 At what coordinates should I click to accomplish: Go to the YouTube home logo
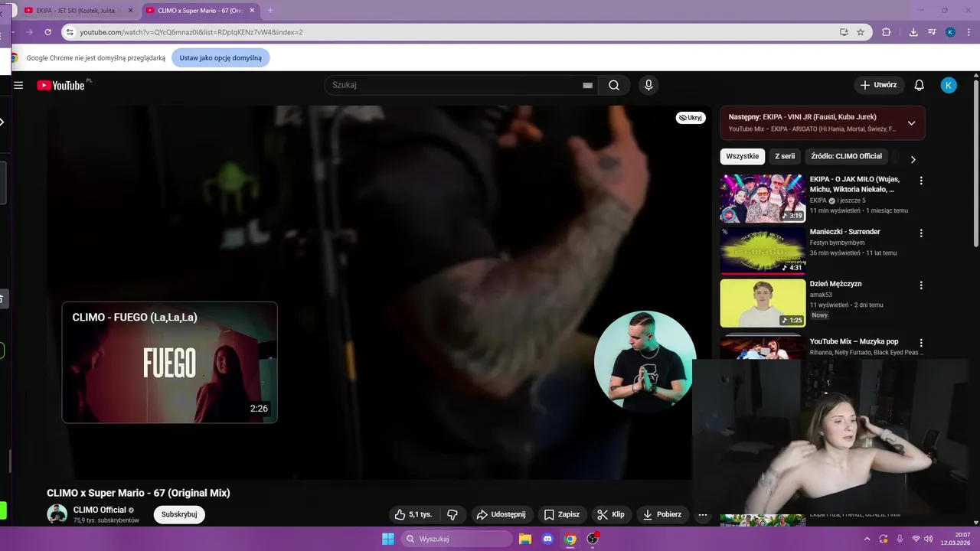point(61,85)
